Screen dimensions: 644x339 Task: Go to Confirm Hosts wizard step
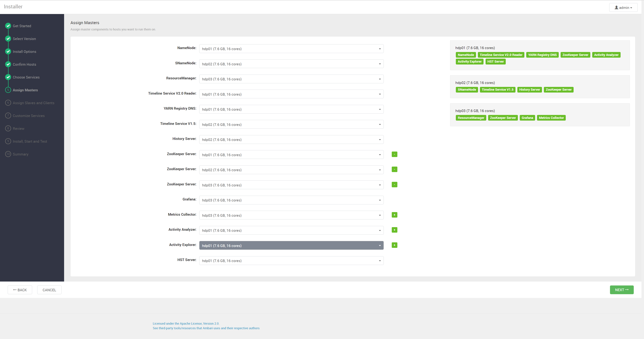tap(24, 64)
